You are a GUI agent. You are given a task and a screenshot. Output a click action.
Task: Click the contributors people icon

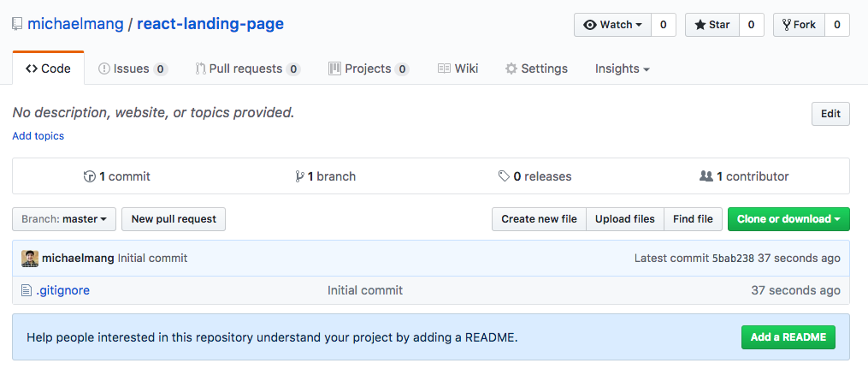click(x=706, y=176)
